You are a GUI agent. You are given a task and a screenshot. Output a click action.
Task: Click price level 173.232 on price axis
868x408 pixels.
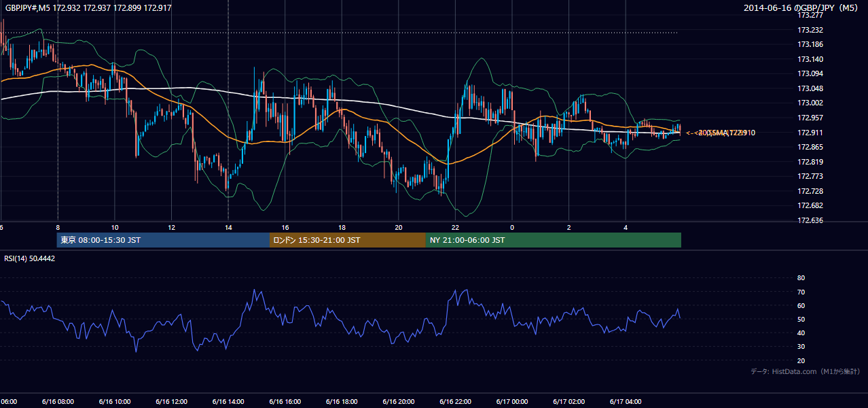[x=810, y=30]
